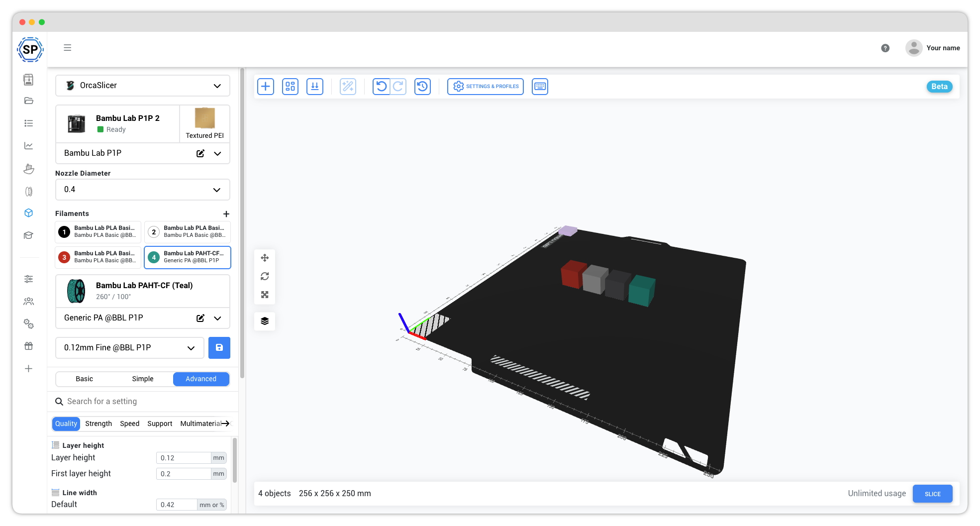The height and width of the screenshot is (526, 980).
Task: Select the red filament number 3 swatch
Action: pos(64,257)
